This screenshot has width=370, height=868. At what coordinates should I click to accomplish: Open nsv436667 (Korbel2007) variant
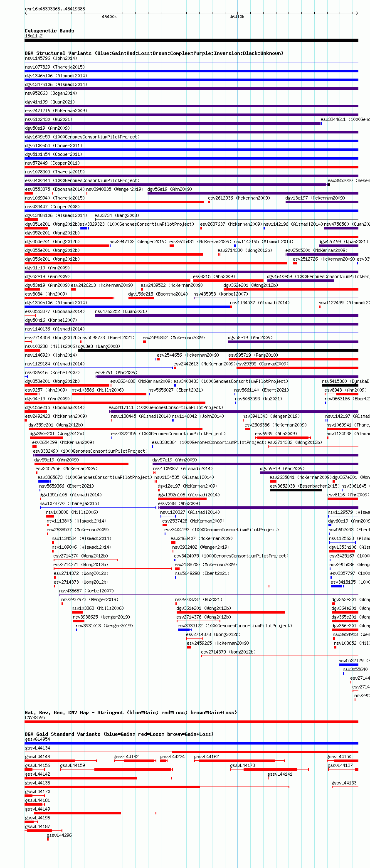(86, 591)
